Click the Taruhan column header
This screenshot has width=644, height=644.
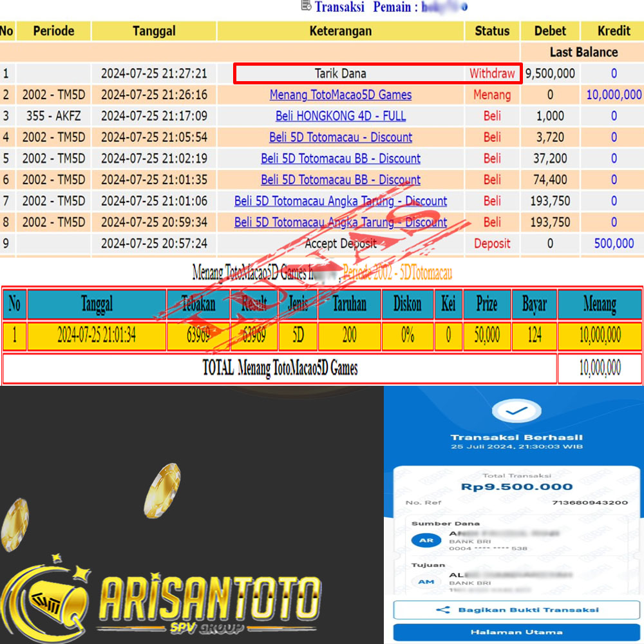350,305
